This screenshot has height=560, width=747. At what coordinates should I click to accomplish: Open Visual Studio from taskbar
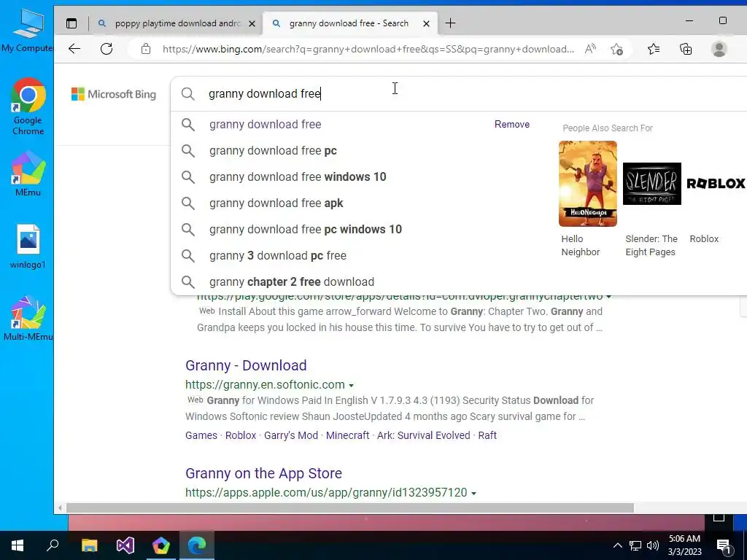tap(125, 545)
